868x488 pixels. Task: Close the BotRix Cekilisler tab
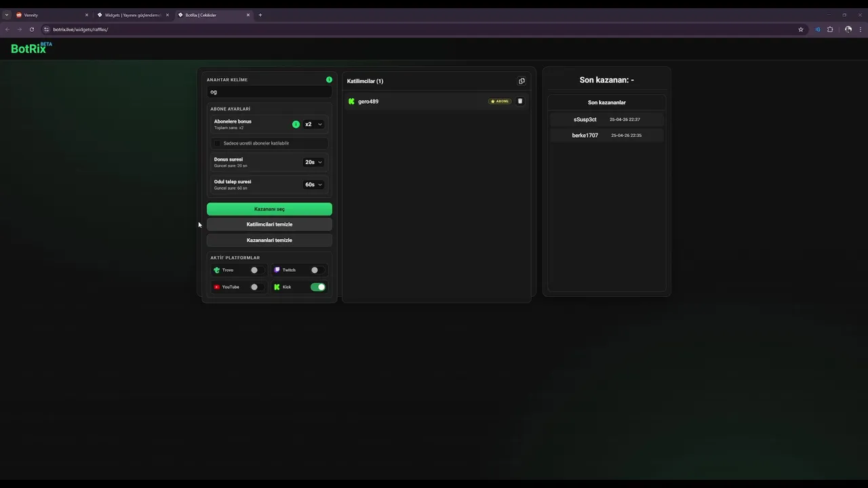[x=248, y=15]
